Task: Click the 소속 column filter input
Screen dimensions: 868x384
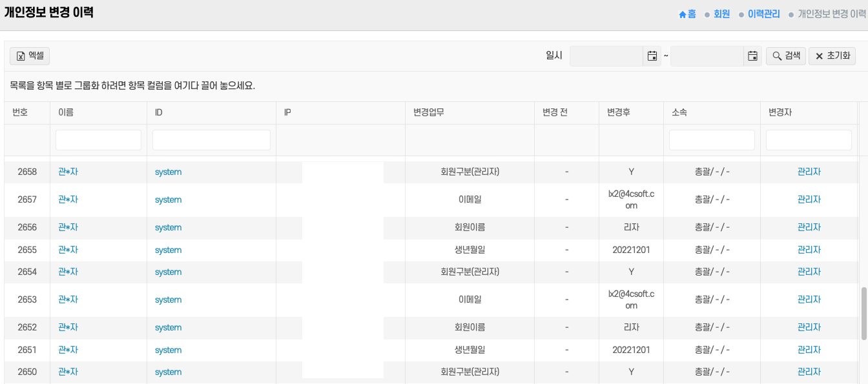Action: (x=712, y=139)
